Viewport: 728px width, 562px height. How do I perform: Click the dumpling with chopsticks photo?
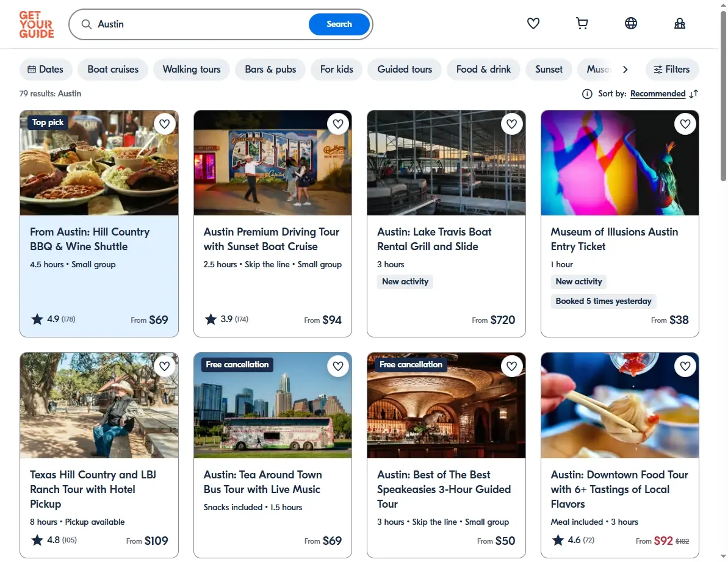pos(620,406)
